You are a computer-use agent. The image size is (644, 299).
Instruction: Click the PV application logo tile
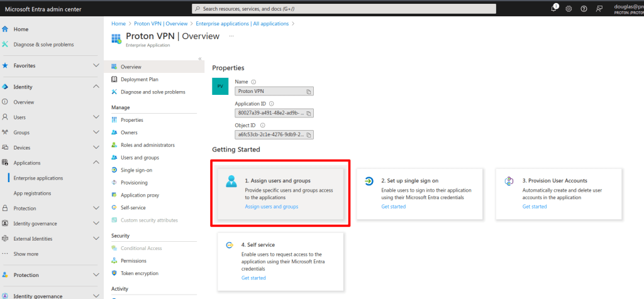tap(220, 87)
